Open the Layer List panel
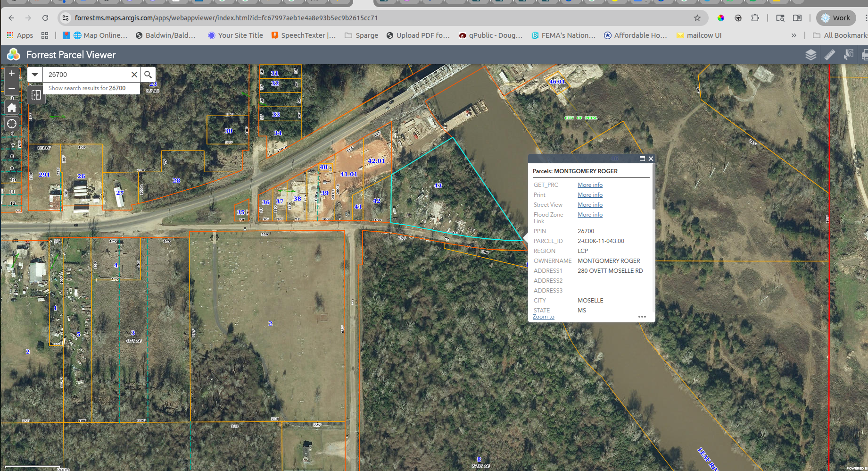Image resolution: width=868 pixels, height=471 pixels. (x=811, y=55)
